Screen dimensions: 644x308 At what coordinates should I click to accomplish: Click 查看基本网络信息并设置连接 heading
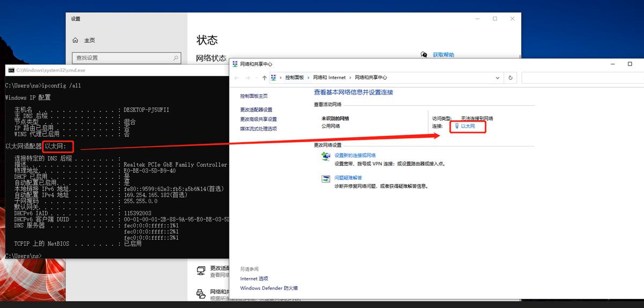point(353,92)
